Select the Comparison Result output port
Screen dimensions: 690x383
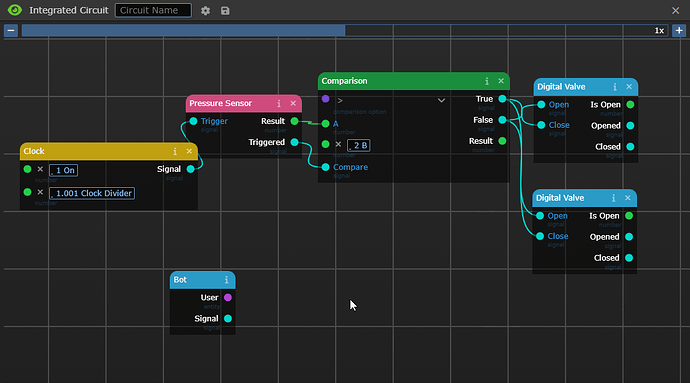[502, 141]
